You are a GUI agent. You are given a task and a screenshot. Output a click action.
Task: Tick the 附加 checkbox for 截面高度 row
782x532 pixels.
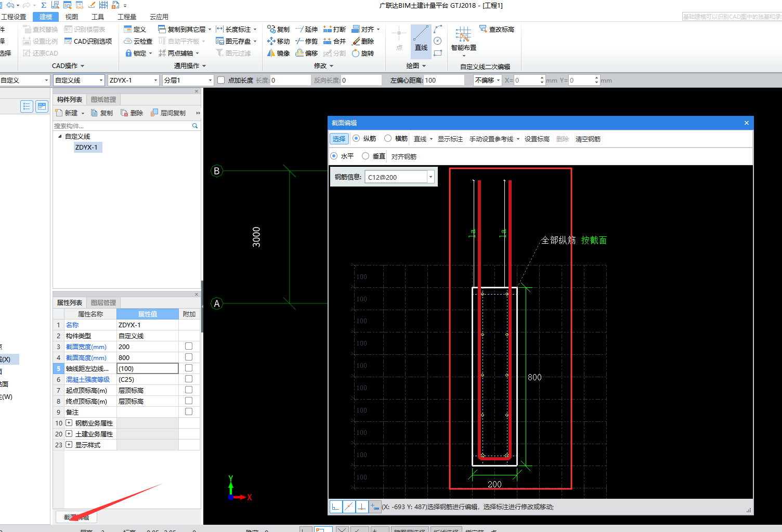[189, 357]
